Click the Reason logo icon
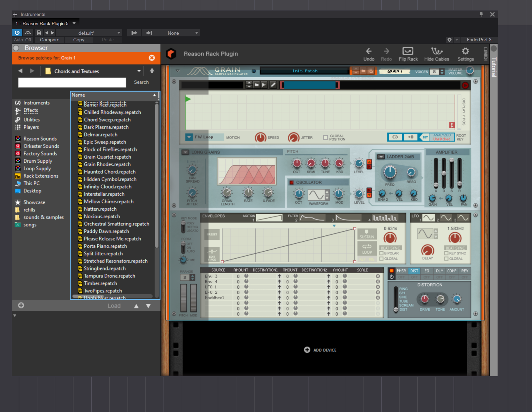532x412 pixels. pyautogui.click(x=171, y=54)
